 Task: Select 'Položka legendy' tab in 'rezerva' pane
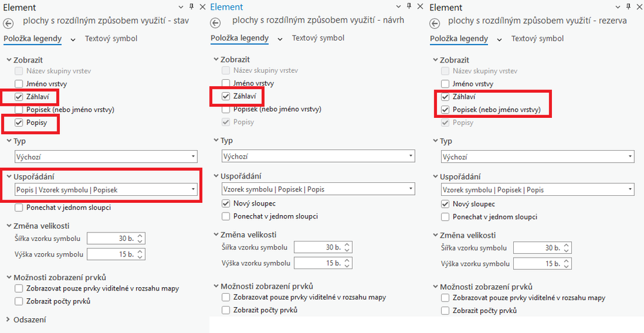(x=458, y=39)
